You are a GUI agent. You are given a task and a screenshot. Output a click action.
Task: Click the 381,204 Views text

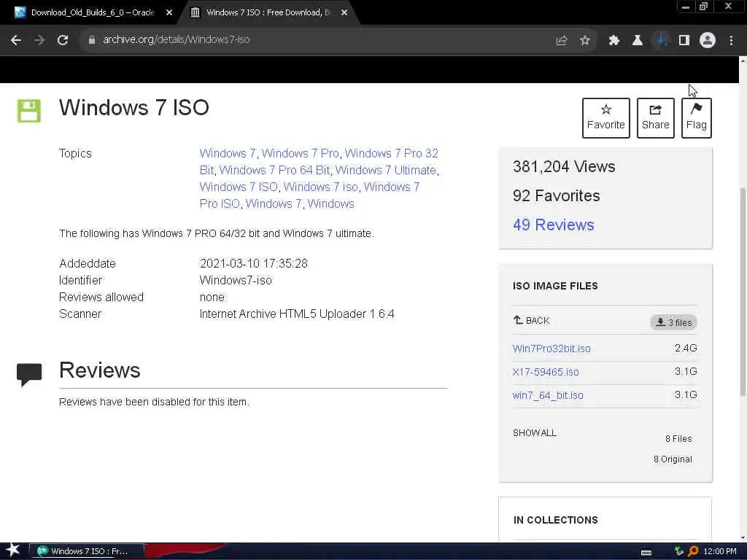[x=564, y=167]
